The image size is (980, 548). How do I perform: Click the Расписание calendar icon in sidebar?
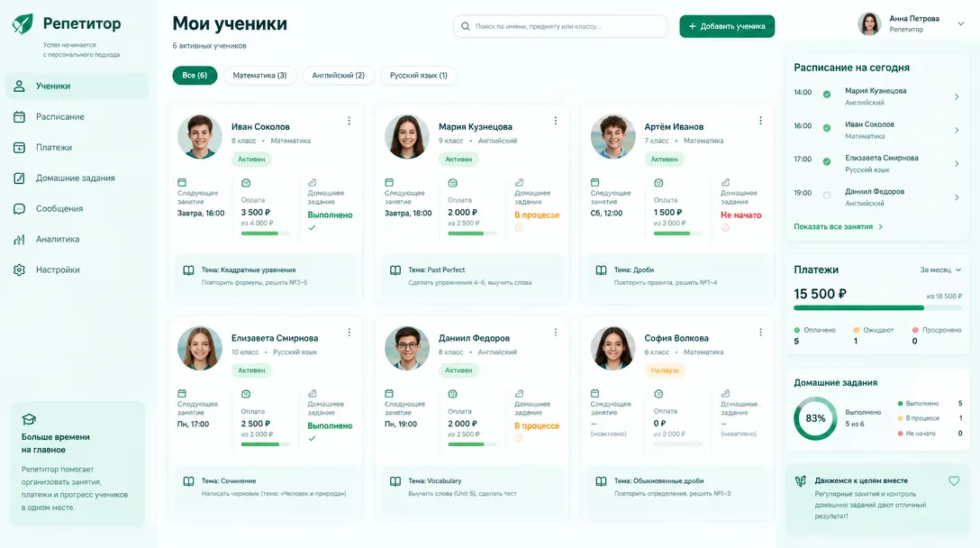click(20, 116)
